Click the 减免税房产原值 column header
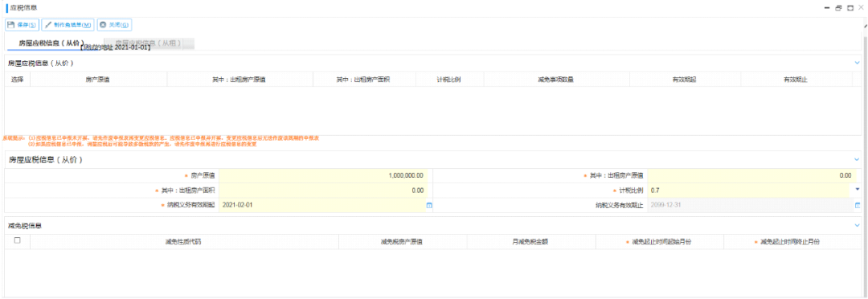The image size is (868, 299). coord(403,242)
